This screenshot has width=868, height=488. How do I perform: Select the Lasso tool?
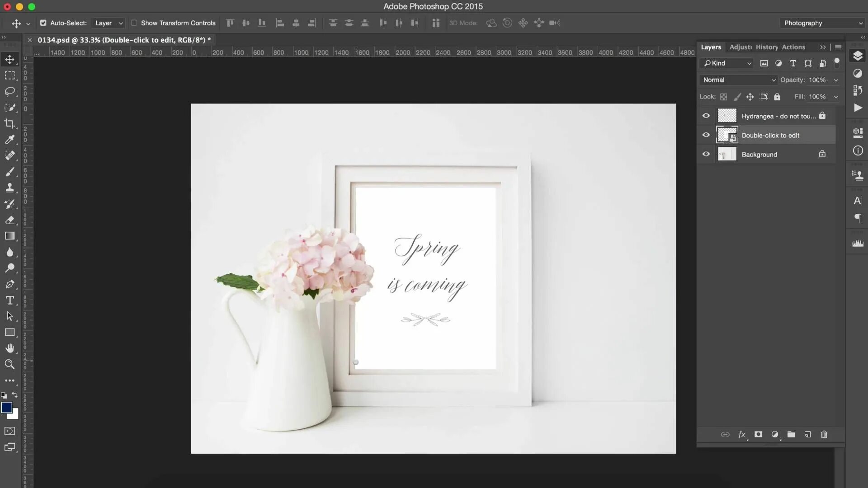pos(10,91)
